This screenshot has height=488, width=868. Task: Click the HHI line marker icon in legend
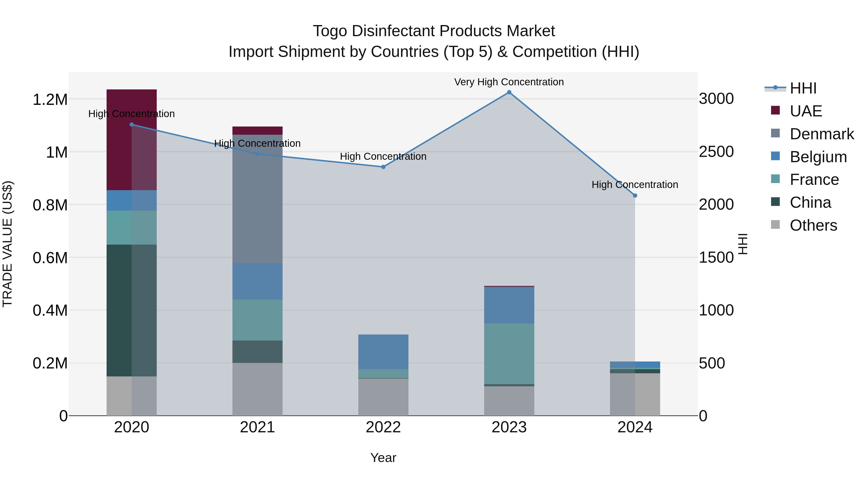(775, 87)
